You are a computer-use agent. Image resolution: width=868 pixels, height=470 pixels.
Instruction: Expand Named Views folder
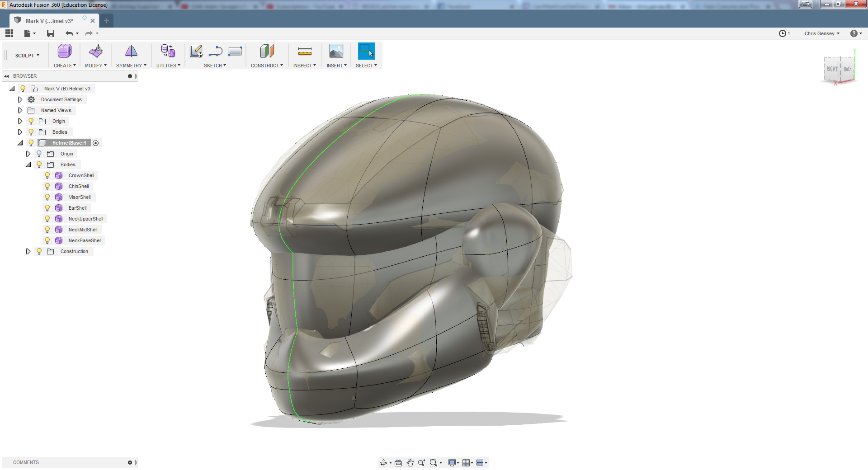(20, 110)
